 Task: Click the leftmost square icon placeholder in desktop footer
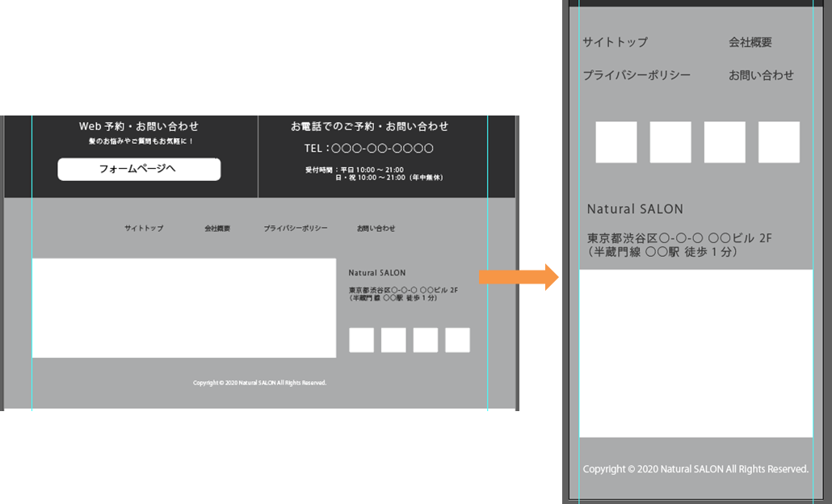[361, 340]
